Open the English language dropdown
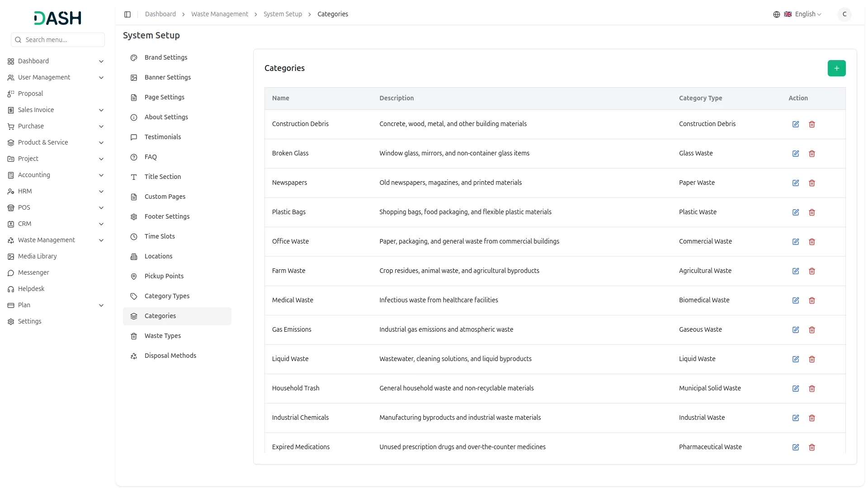 coord(807,14)
